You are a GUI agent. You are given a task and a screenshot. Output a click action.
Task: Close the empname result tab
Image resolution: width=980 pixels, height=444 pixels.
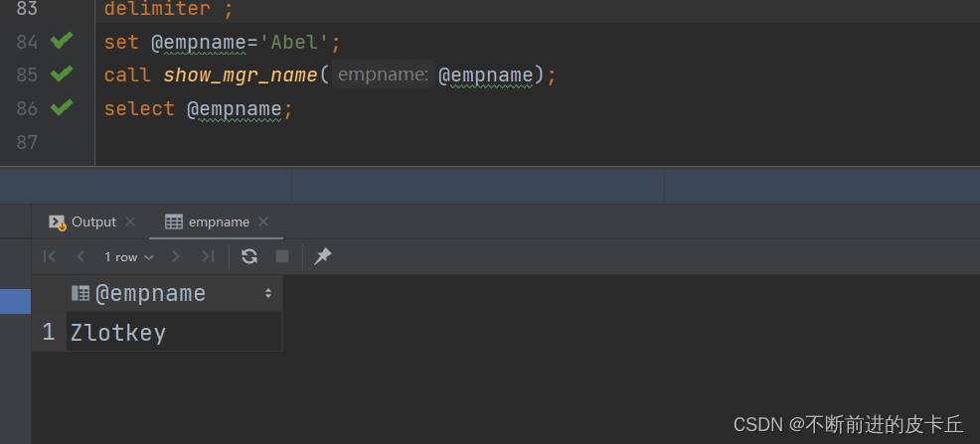click(x=263, y=222)
